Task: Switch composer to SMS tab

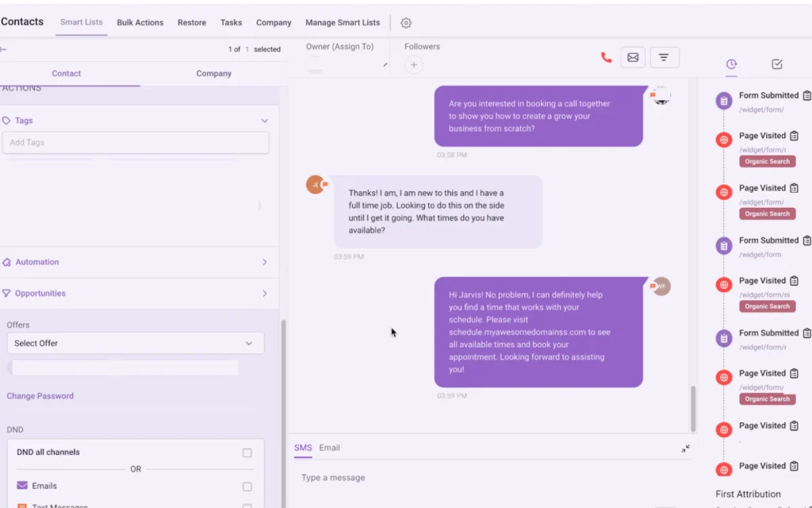Action: pyautogui.click(x=303, y=448)
